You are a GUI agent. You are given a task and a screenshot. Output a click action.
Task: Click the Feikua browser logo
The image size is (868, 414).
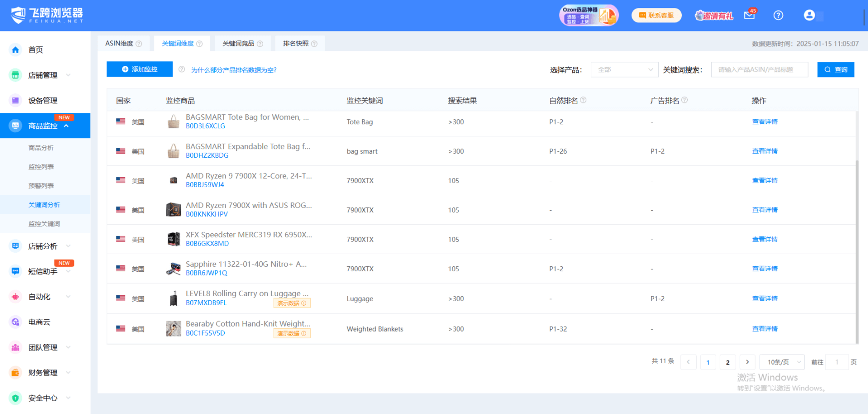click(x=47, y=15)
